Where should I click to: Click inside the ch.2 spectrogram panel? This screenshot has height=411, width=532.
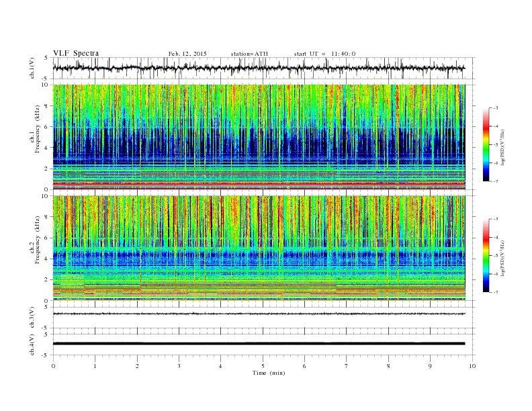coord(259,248)
